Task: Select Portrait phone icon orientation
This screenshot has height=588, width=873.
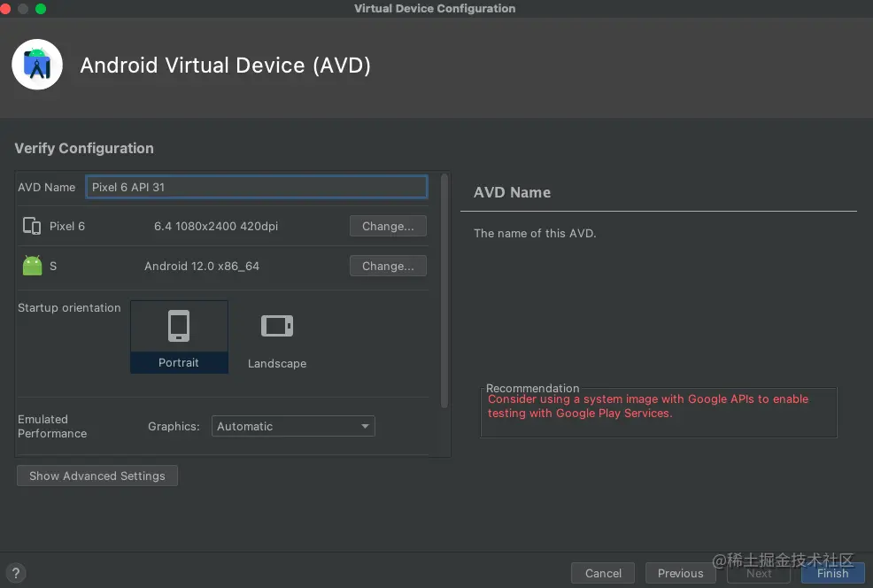Action: [179, 326]
